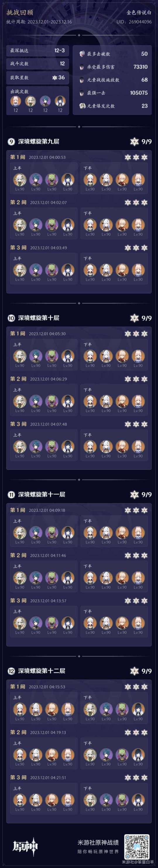Click the timestamp 2023.12.01 04:00:53
The width and height of the screenshot is (158, 868).
pos(47,157)
